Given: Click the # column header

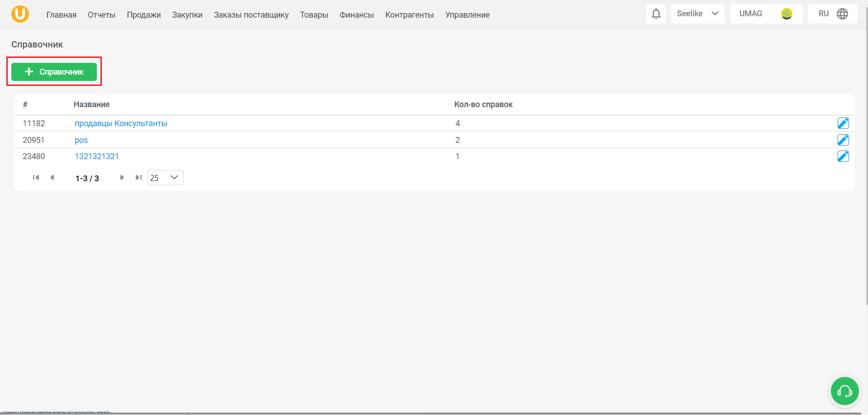Looking at the screenshot, I should tap(25, 104).
